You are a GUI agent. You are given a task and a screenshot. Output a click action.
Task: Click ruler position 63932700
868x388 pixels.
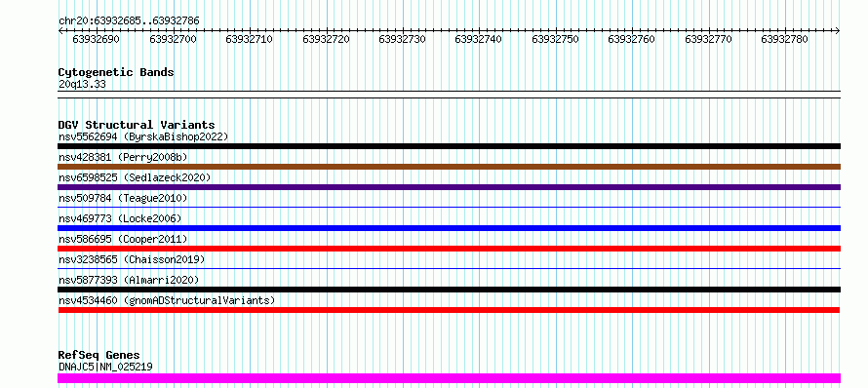[173, 40]
